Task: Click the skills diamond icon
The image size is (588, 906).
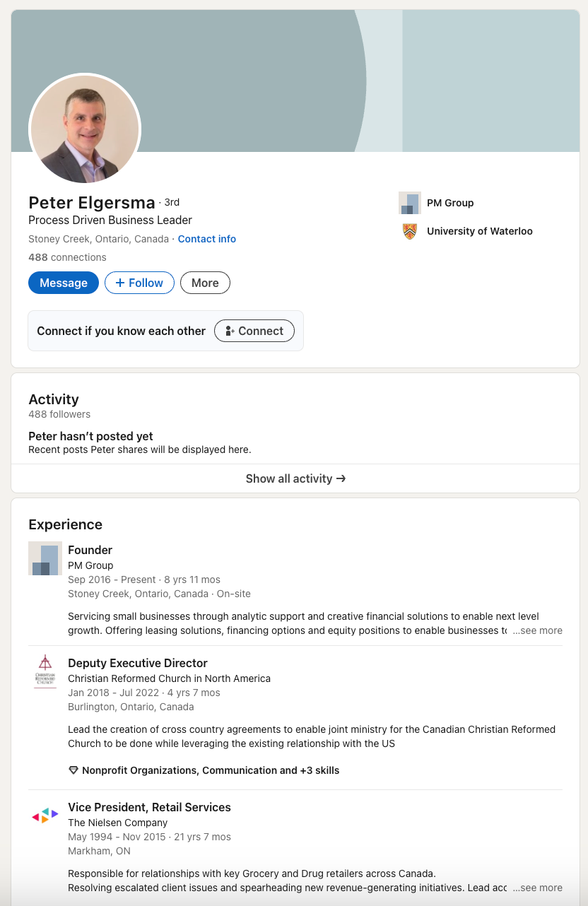Action: tap(73, 770)
